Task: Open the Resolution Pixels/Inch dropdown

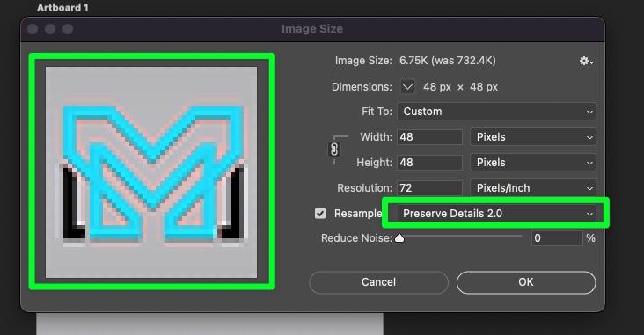Action: click(532, 187)
